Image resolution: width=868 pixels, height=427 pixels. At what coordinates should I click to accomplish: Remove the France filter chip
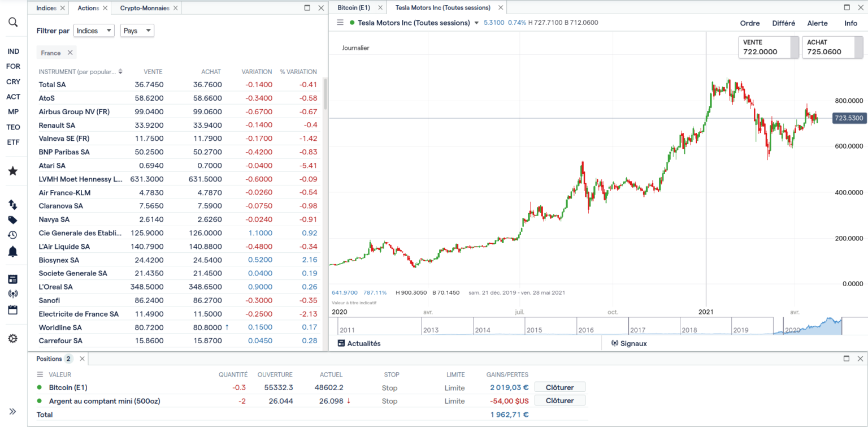tap(70, 53)
